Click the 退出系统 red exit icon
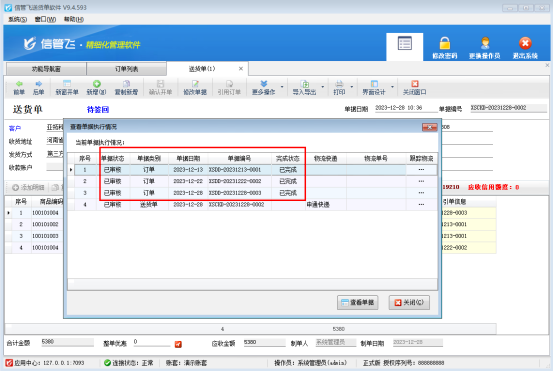The width and height of the screenshot is (553, 371). point(525,43)
